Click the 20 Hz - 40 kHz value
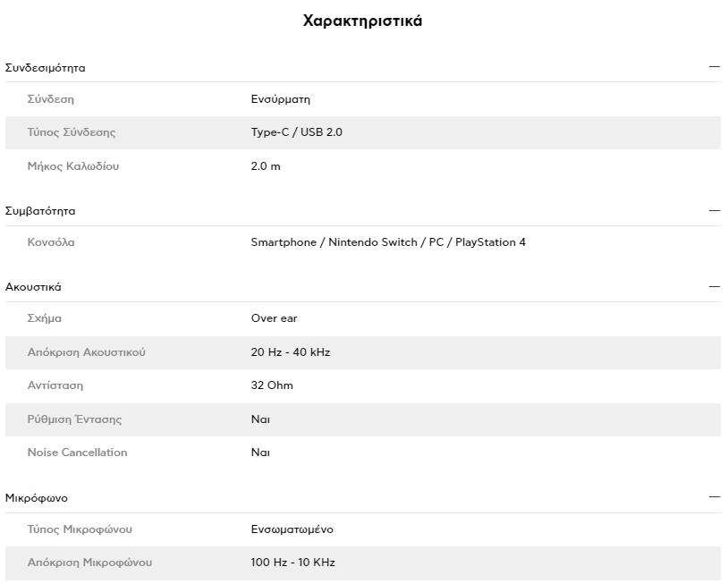728x584 pixels. point(290,352)
